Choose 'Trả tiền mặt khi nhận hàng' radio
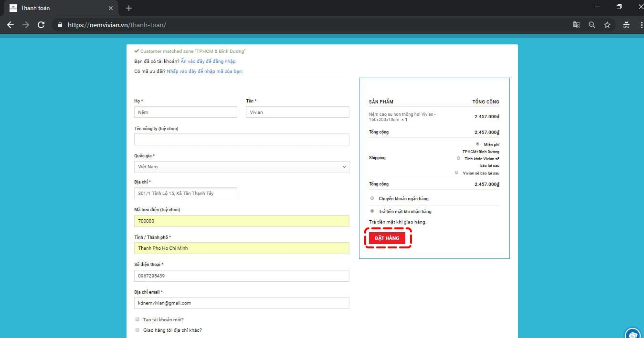Image resolution: width=644 pixels, height=338 pixels. (372, 211)
